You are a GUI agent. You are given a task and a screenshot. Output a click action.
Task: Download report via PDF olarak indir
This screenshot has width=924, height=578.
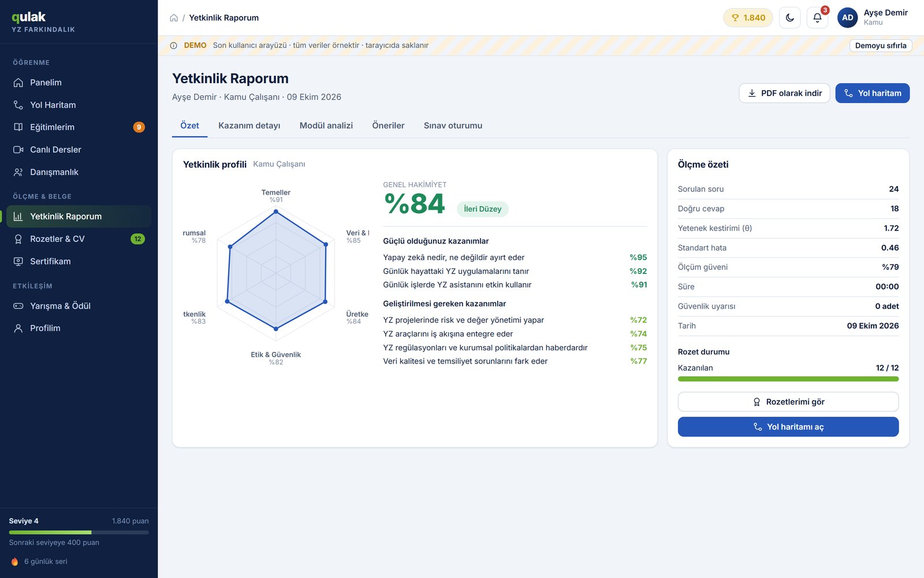[x=784, y=93]
